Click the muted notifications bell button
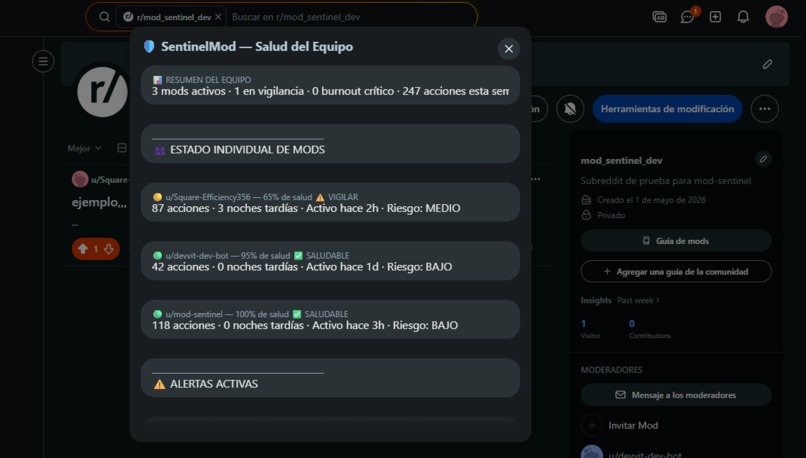Viewport: 806px width, 458px height. (x=570, y=109)
